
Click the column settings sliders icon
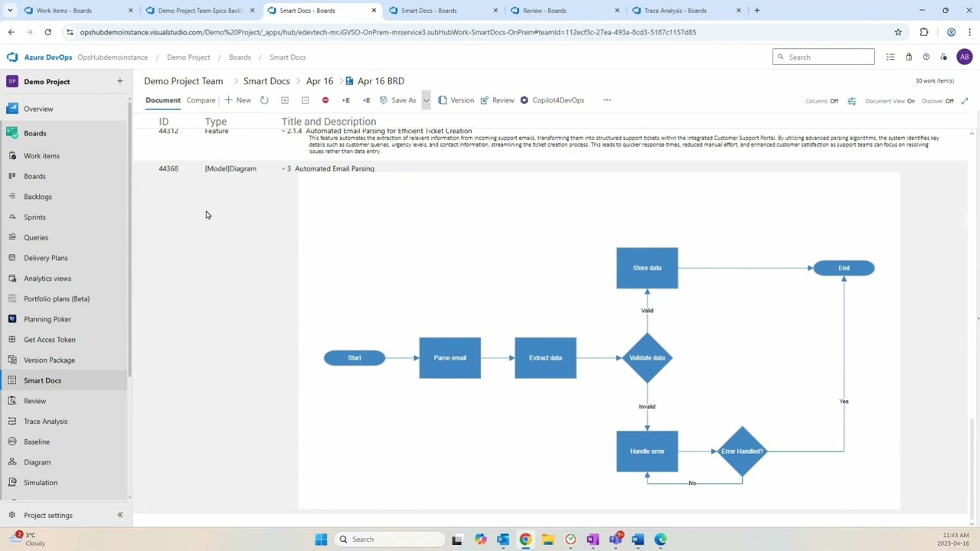click(851, 101)
